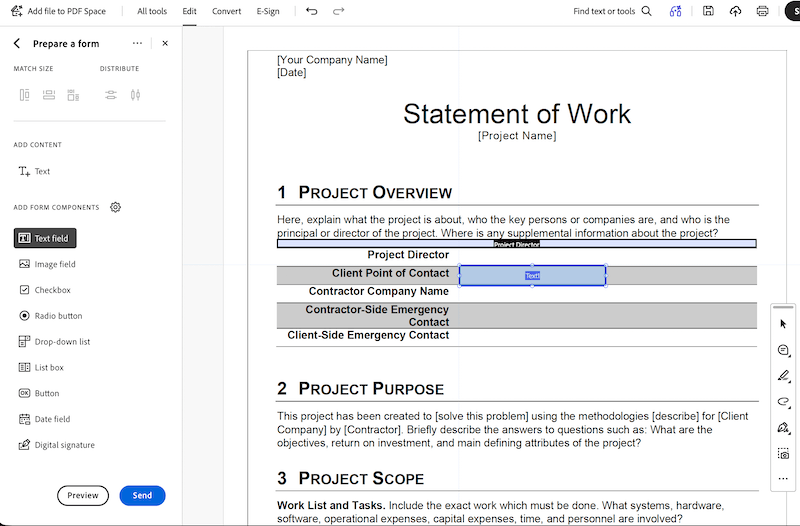Select the Text field component
The width and height of the screenshot is (800, 526).
coord(45,238)
